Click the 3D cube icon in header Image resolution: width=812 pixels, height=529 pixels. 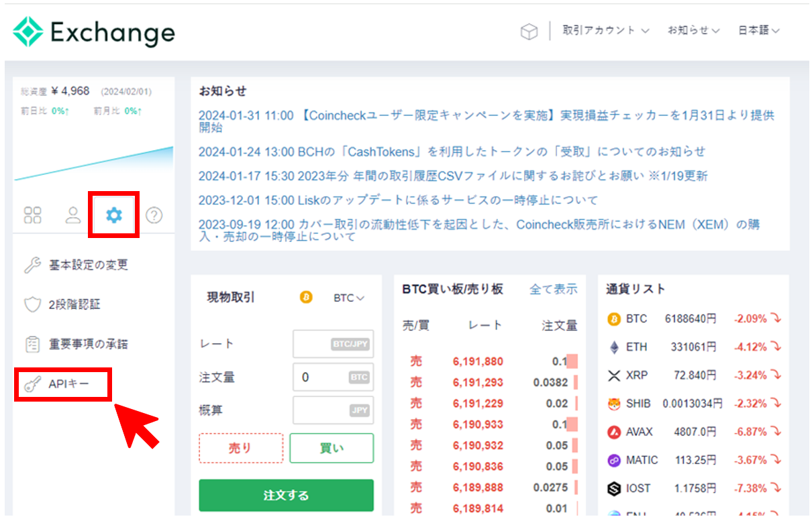click(529, 32)
